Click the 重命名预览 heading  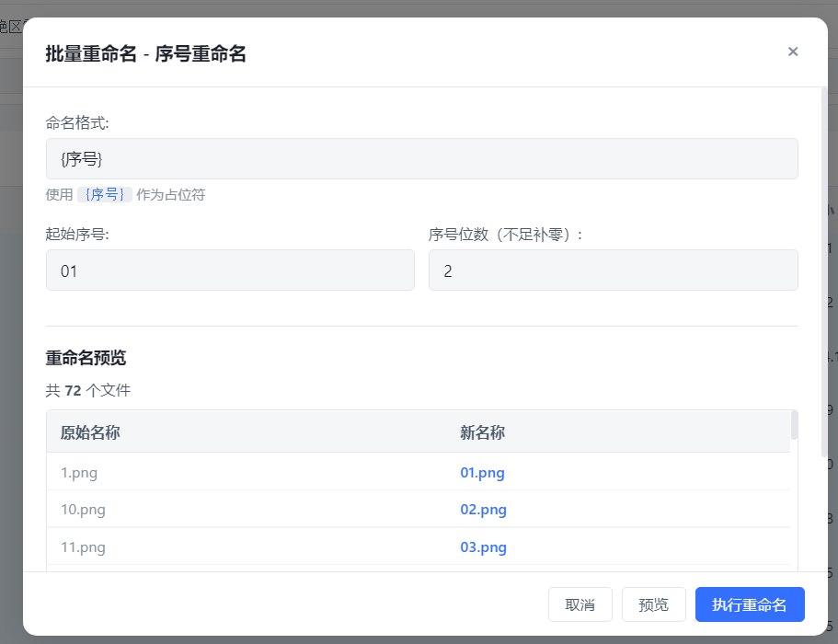pos(86,358)
